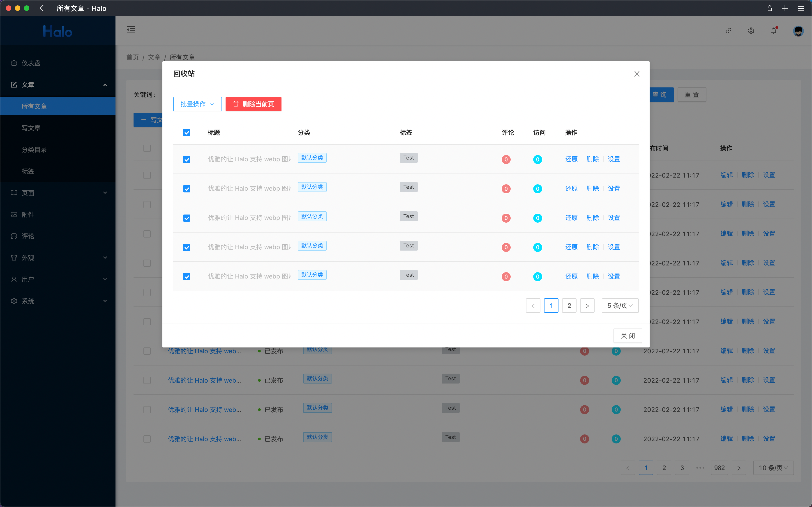This screenshot has height=507, width=812.
Task: Open the external link icon in the header
Action: [x=729, y=30]
